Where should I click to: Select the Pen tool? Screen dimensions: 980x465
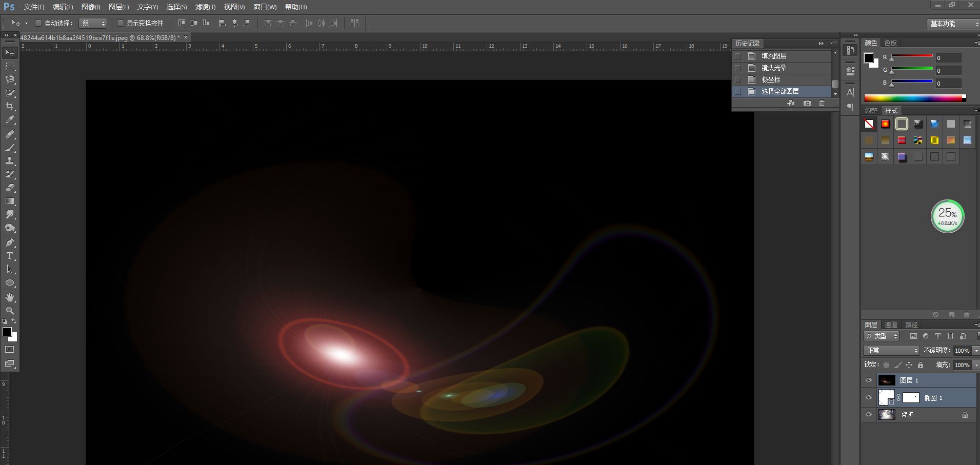point(10,242)
